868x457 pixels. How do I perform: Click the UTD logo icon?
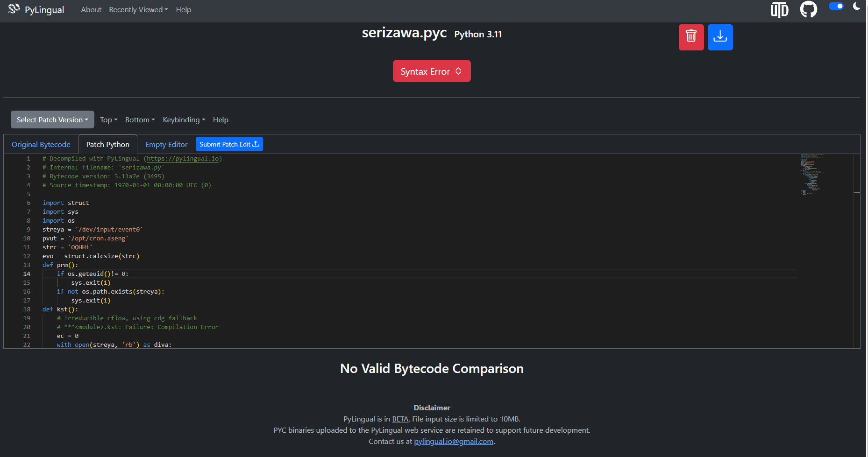click(x=779, y=10)
